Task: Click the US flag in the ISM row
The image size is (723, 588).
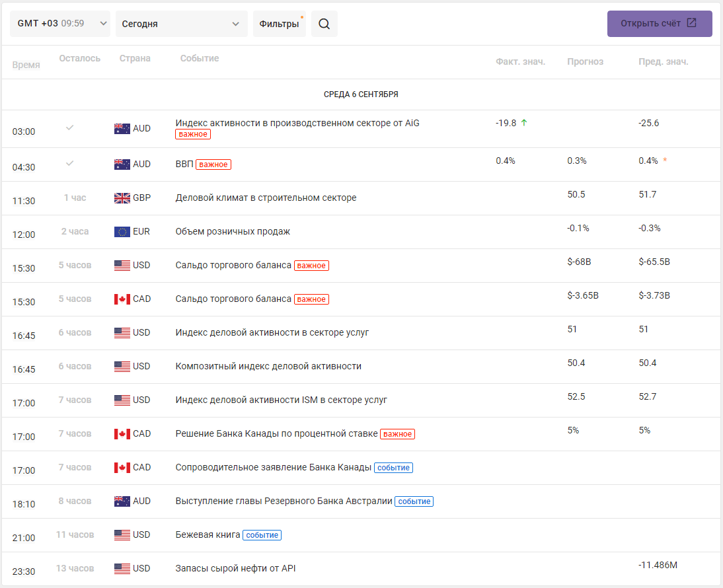Action: coord(122,400)
